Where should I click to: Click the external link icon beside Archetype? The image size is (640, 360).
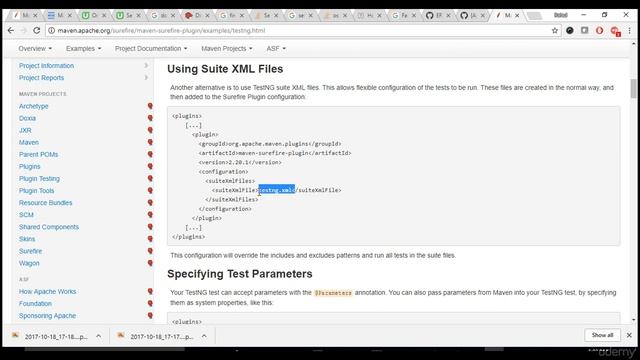(x=150, y=106)
